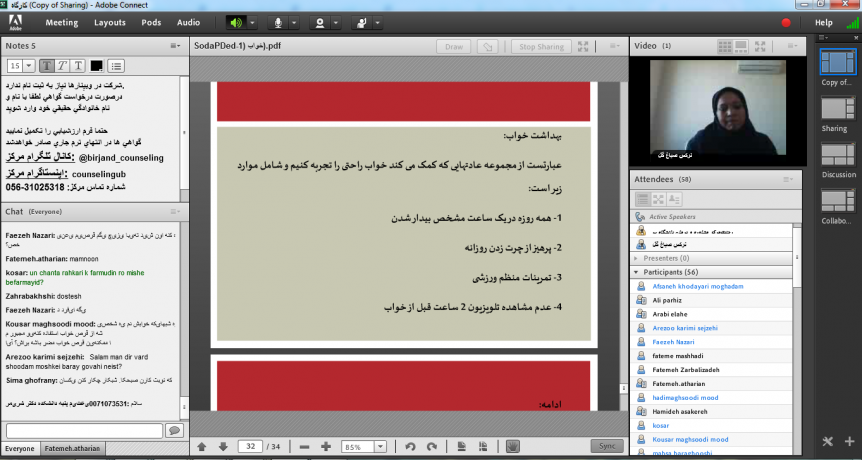Maximize the Share pod to full screen
This screenshot has width=862, height=460.
pyautogui.click(x=583, y=47)
